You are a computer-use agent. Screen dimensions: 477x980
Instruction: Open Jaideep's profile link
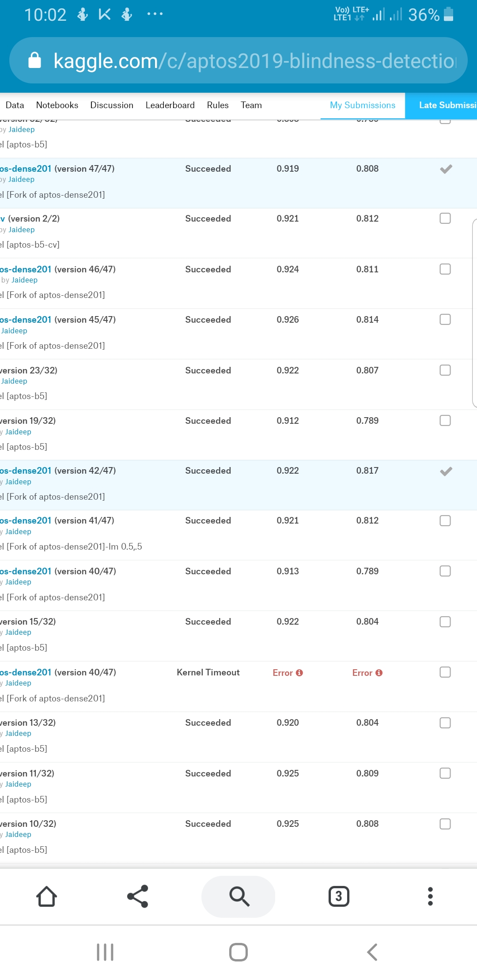pos(21,179)
